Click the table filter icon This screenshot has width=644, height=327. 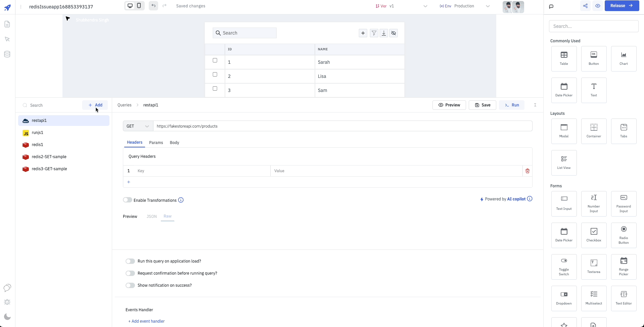[x=374, y=33]
